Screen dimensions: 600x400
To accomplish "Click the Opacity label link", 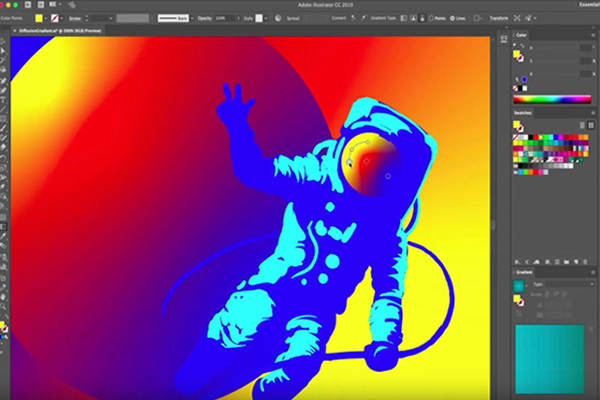I will [x=205, y=18].
